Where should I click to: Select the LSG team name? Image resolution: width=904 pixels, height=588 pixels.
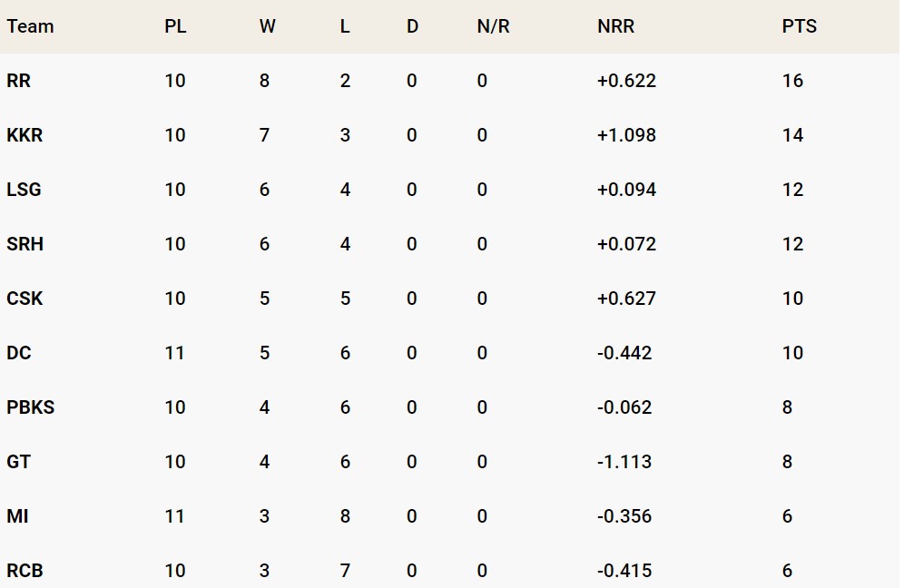(24, 190)
